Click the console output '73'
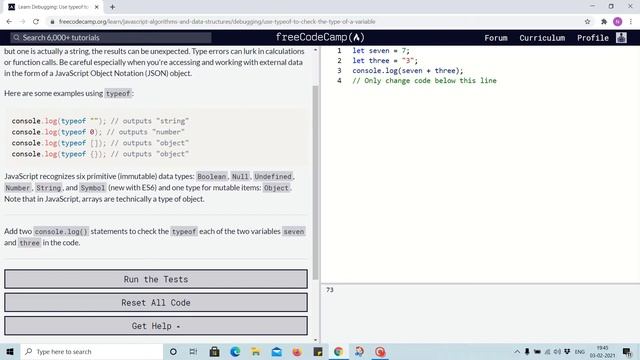This screenshot has height=360, width=640. pyautogui.click(x=330, y=290)
